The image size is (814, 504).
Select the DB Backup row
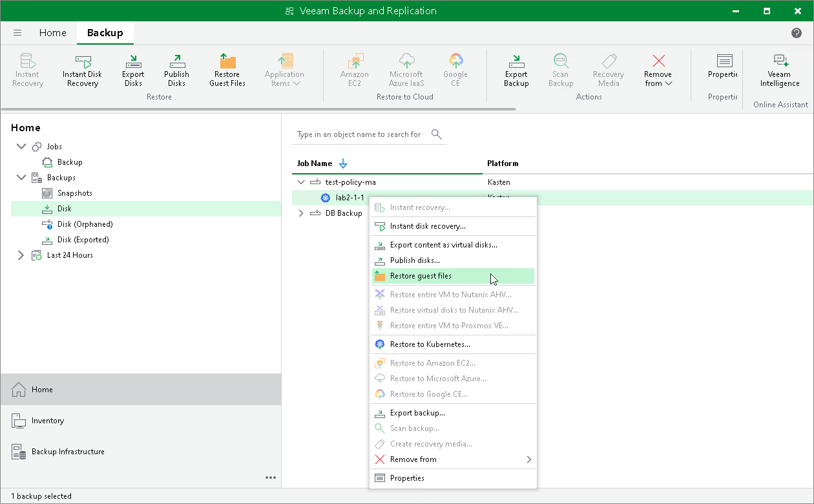344,213
